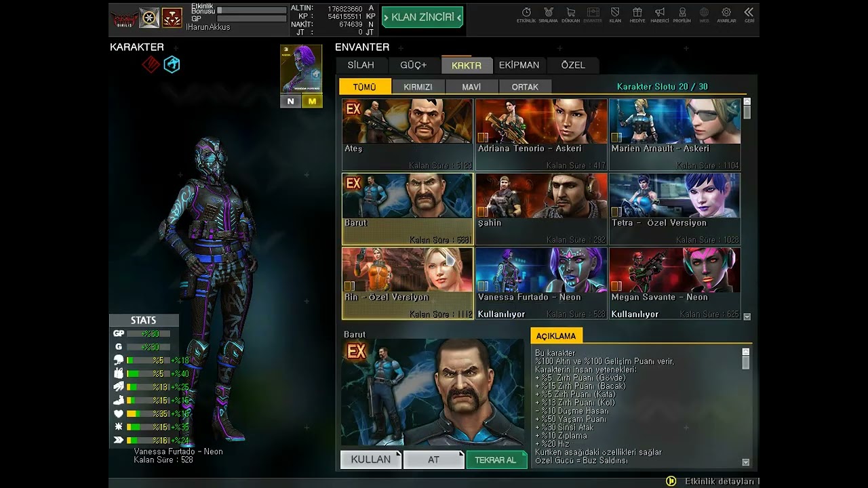
Task: Select the Ateş character card
Action: tap(408, 134)
